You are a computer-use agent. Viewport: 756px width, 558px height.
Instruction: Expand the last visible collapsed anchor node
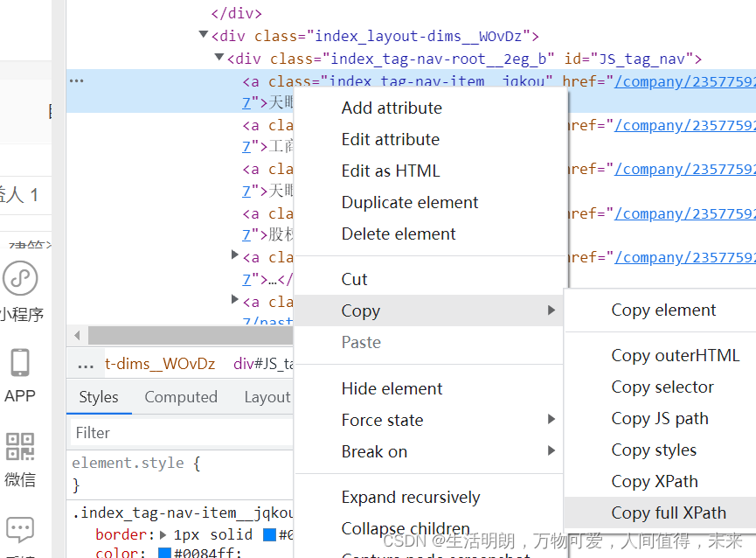coord(235,299)
